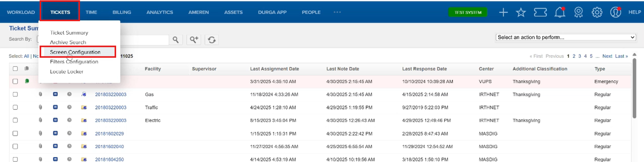Open Locate Locker menu entry
Viewport: 644px width, 162px height.
67,71
